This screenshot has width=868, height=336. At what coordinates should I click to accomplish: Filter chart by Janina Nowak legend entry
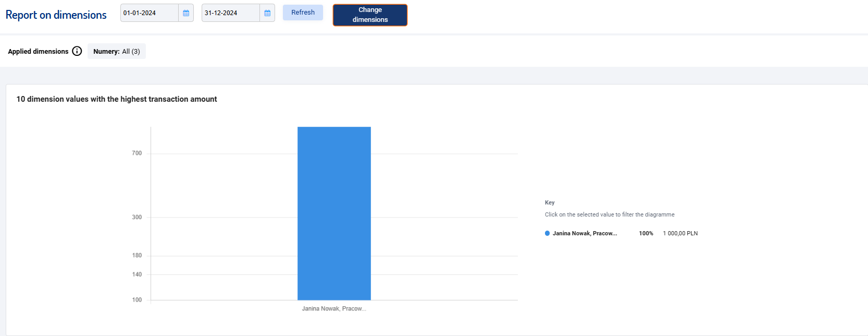[585, 233]
